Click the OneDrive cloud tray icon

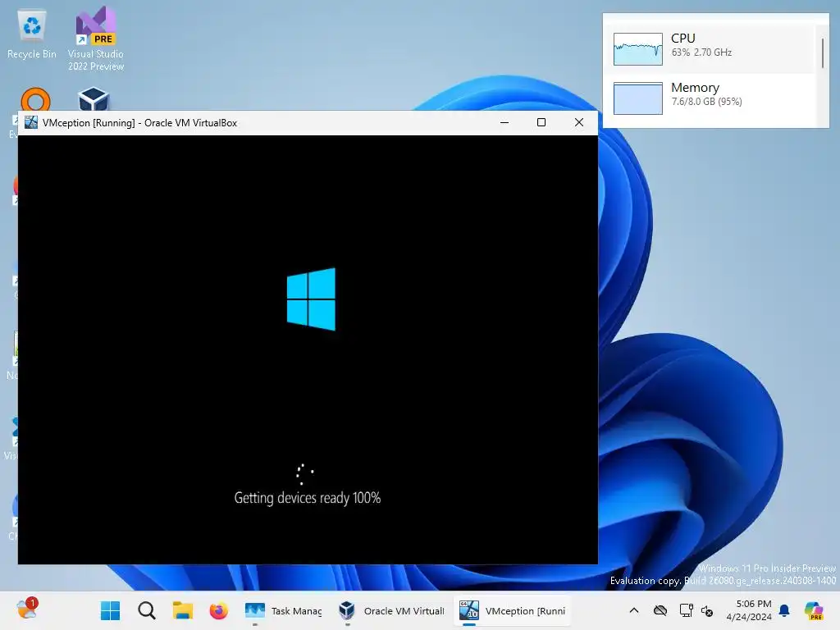[660, 610]
